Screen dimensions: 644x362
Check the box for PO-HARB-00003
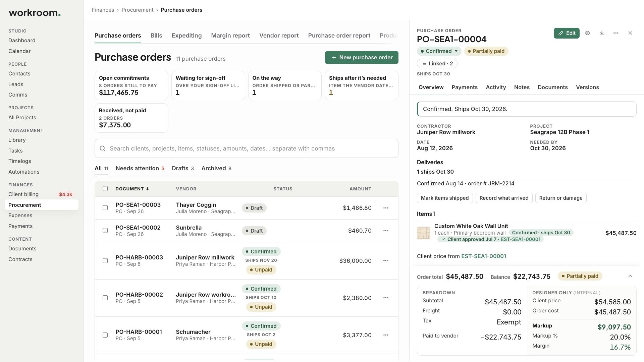pyautogui.click(x=105, y=260)
